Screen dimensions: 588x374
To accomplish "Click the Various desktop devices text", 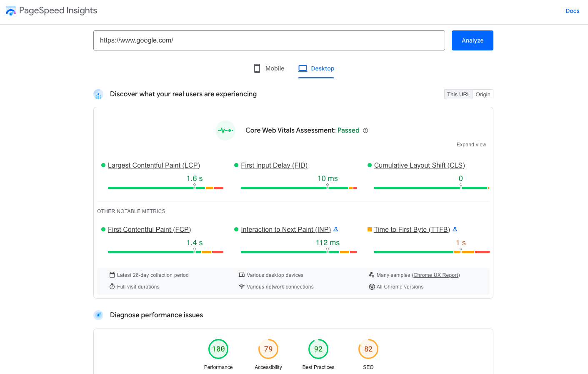I will pos(275,275).
